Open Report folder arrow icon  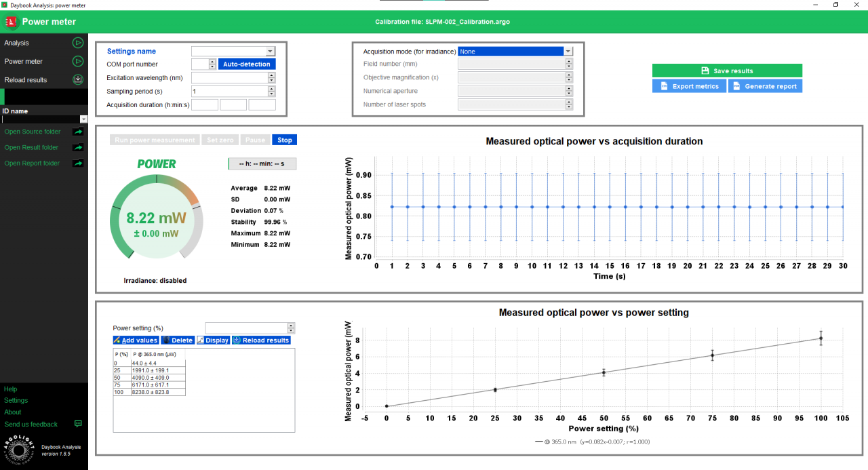(78, 163)
